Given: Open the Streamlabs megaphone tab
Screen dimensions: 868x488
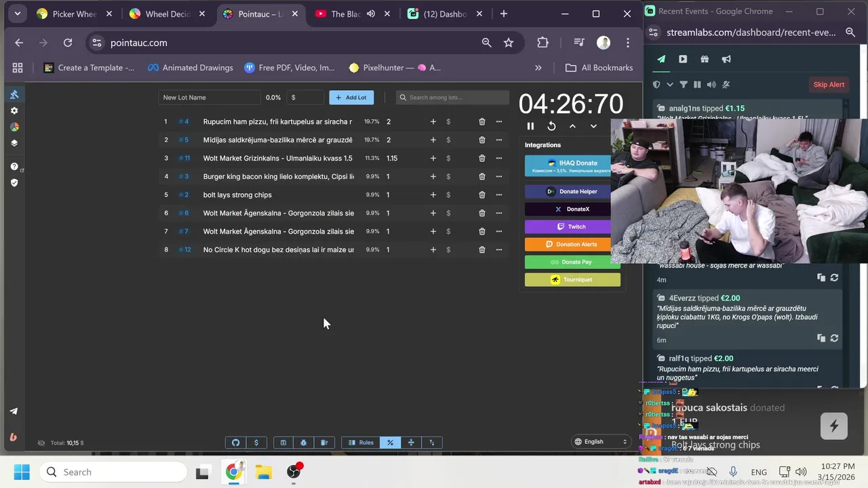Looking at the screenshot, I should click(726, 59).
